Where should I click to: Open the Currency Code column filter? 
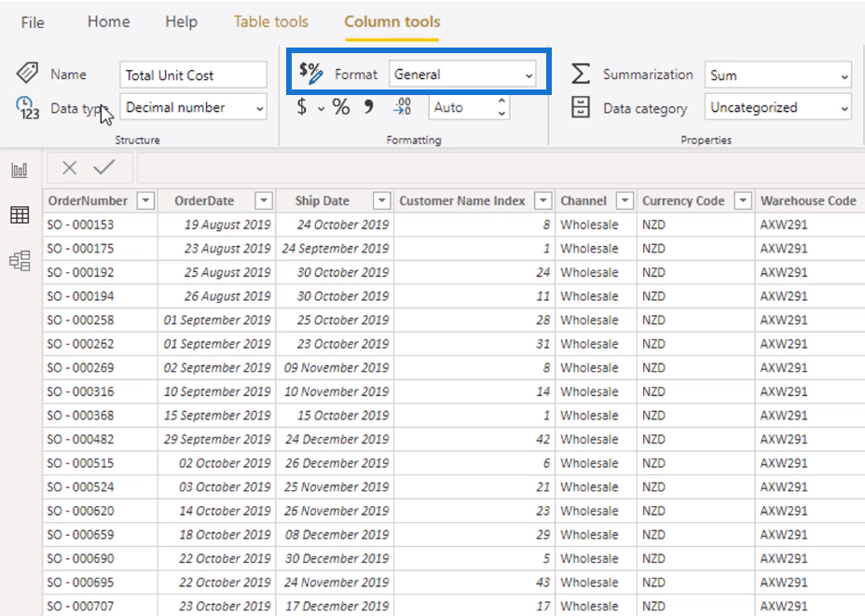(743, 200)
